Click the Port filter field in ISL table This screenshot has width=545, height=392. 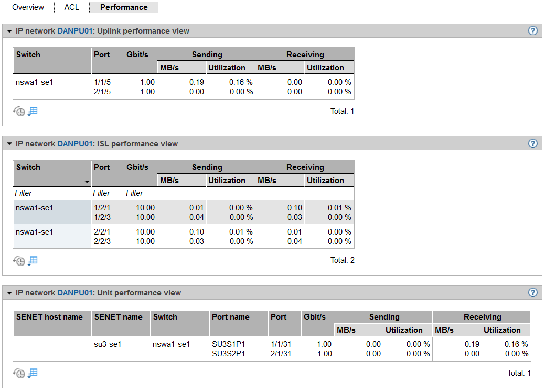107,193
